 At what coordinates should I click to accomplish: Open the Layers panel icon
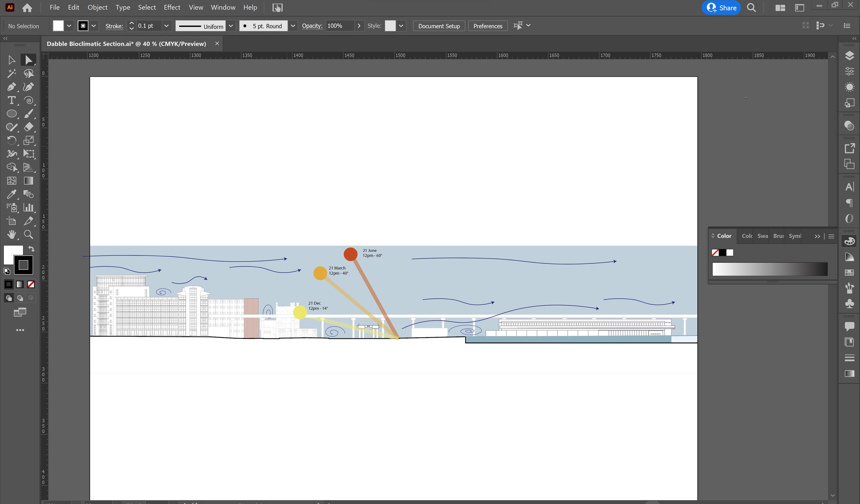[x=849, y=55]
